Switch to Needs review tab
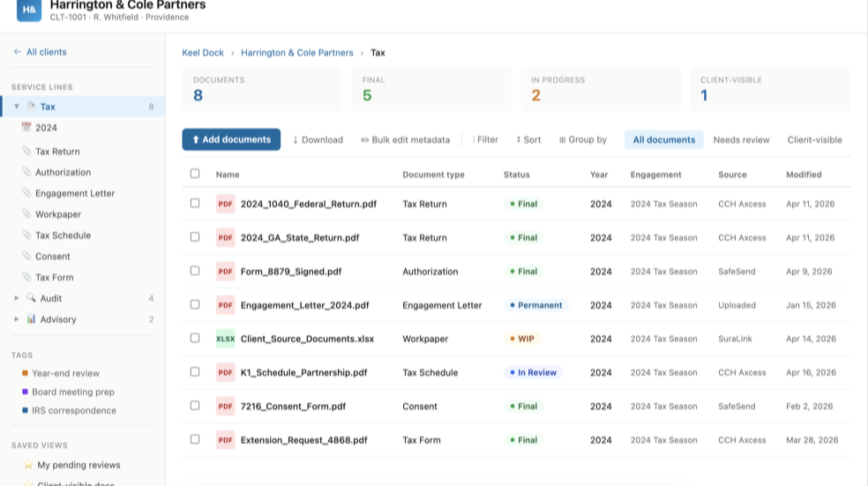868x486 pixels. coord(741,139)
